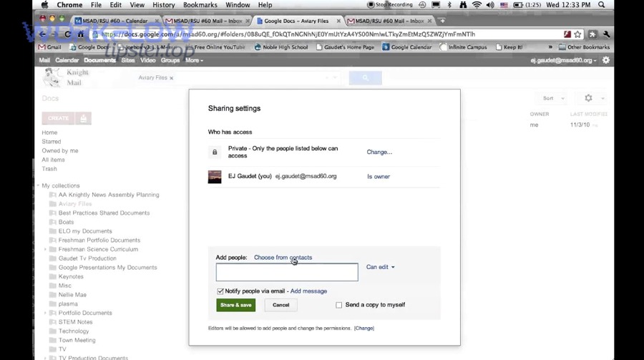Viewport: 644px width, 360px height.
Task: Click the volume icon in menu bar
Action: coord(490,5)
